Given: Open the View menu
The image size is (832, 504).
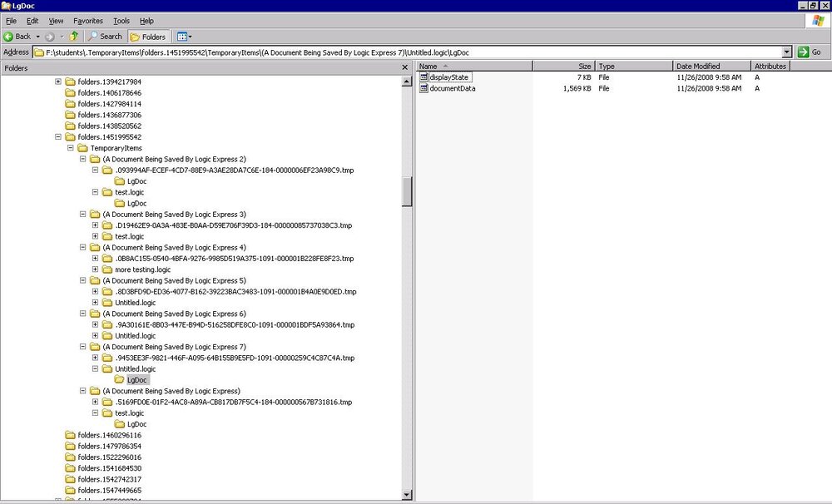Looking at the screenshot, I should pos(56,21).
